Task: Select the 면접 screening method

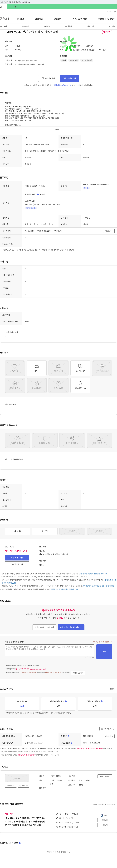Action: 45,531
